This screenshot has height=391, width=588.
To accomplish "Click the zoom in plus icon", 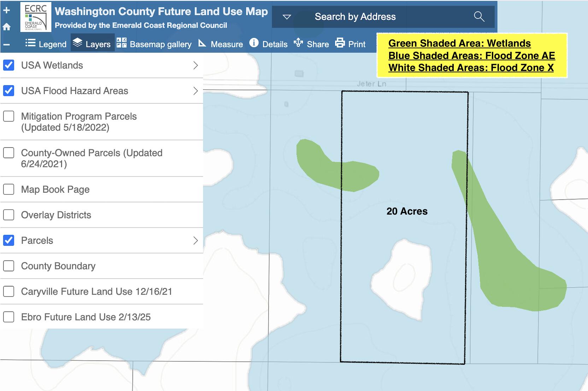I will (x=6, y=10).
